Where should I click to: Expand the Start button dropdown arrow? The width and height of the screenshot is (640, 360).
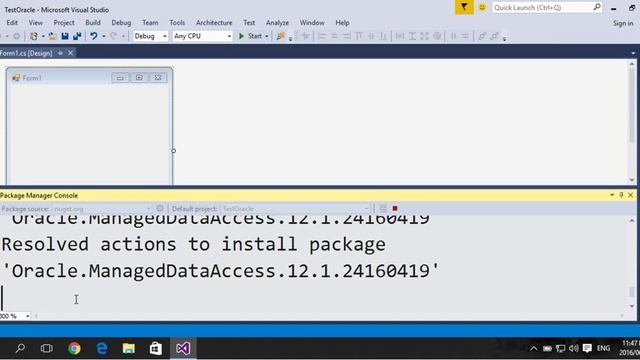[x=267, y=36]
